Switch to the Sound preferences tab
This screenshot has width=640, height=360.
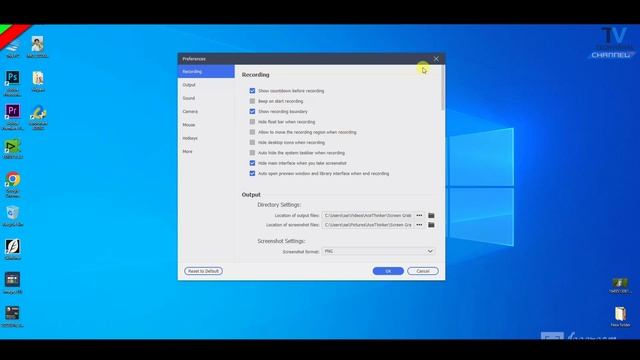[x=206, y=98]
